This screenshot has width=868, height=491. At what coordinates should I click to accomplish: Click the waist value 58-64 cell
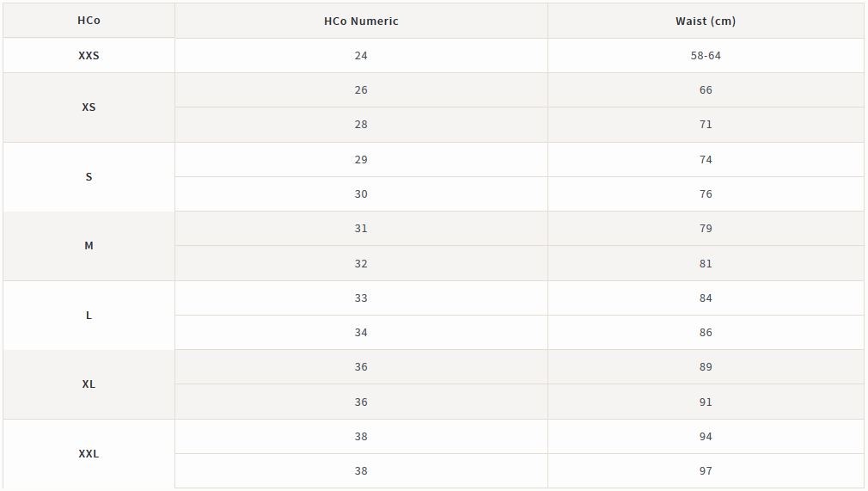(x=706, y=55)
